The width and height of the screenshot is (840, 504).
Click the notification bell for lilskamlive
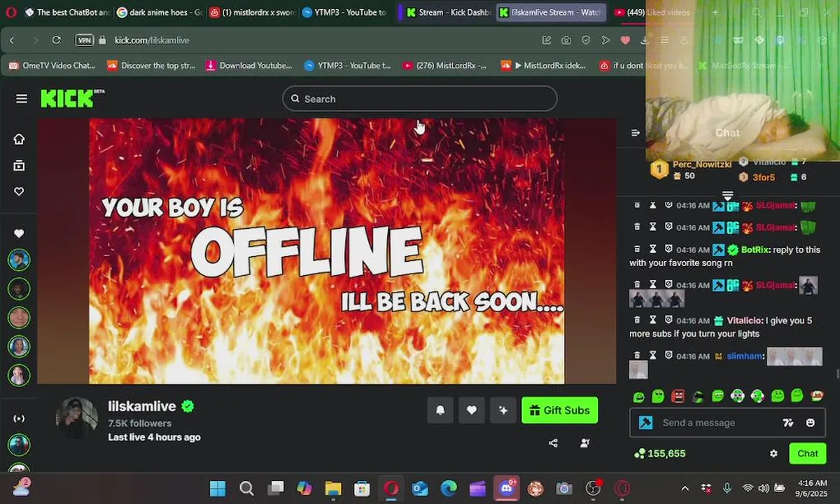pyautogui.click(x=440, y=410)
